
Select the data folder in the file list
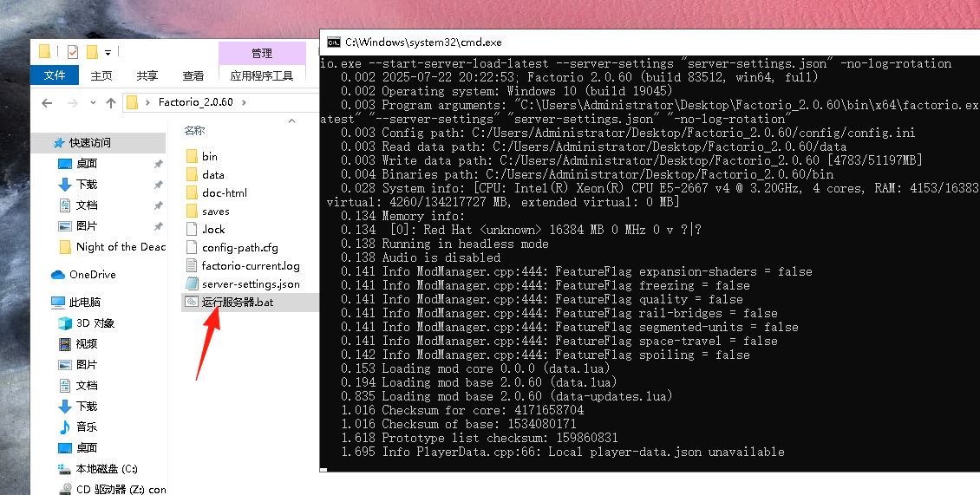point(212,174)
